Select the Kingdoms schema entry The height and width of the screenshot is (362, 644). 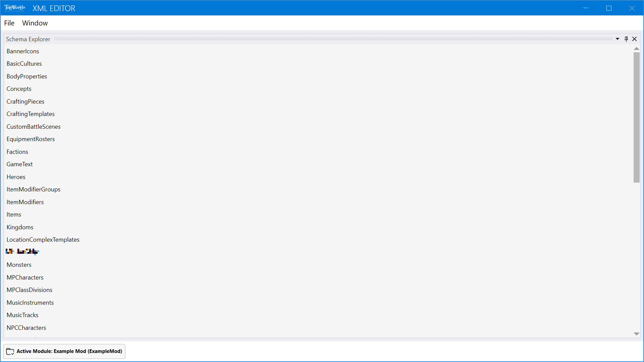pyautogui.click(x=20, y=227)
